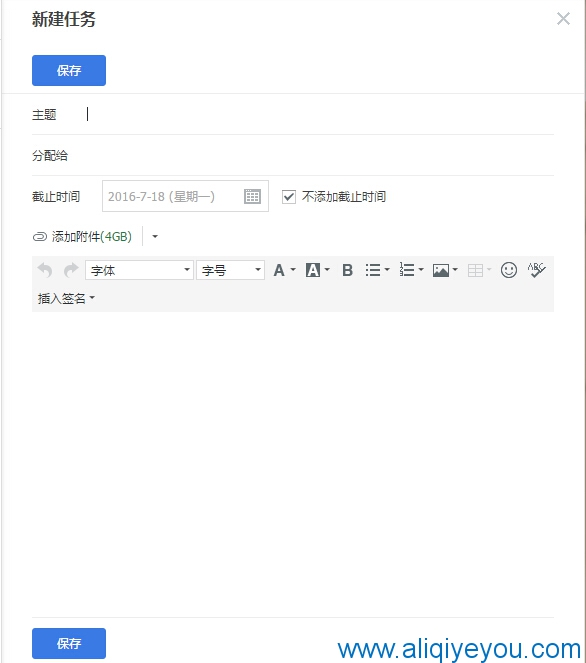Screen dimensions: 586x663
Task: Open the emoji smiley picker
Action: click(x=509, y=270)
